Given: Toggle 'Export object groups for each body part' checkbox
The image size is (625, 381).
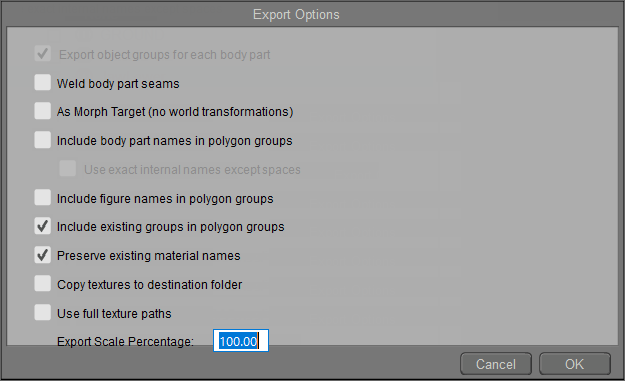Looking at the screenshot, I should tap(42, 53).
